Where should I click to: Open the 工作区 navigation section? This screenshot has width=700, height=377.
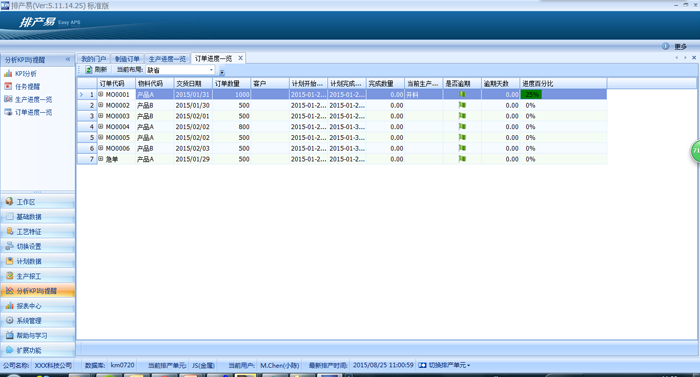[38, 202]
